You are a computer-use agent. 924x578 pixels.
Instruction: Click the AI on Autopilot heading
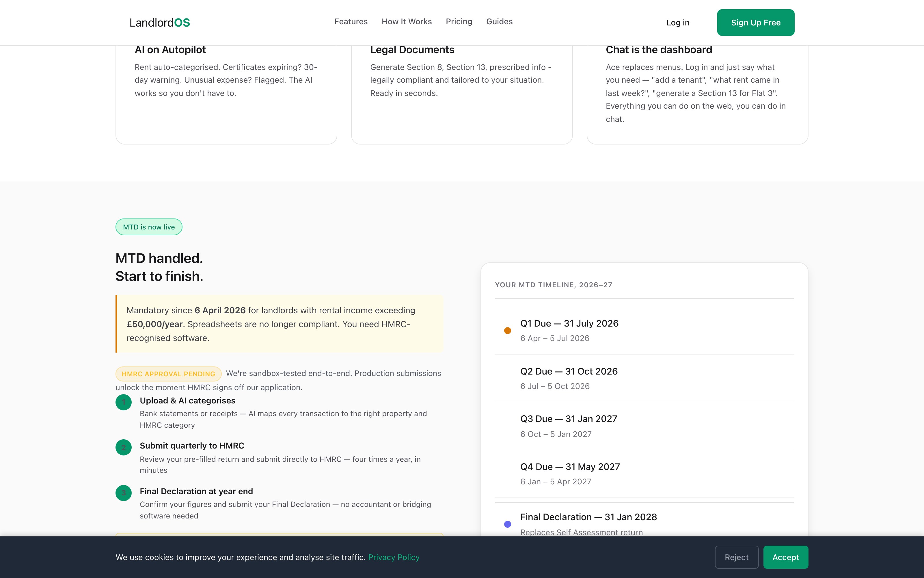tap(170, 50)
